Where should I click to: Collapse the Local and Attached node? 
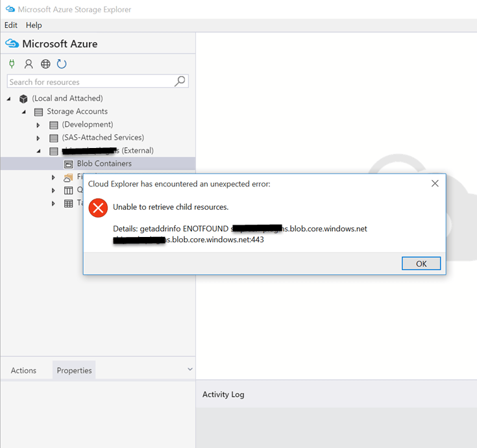click(x=9, y=99)
